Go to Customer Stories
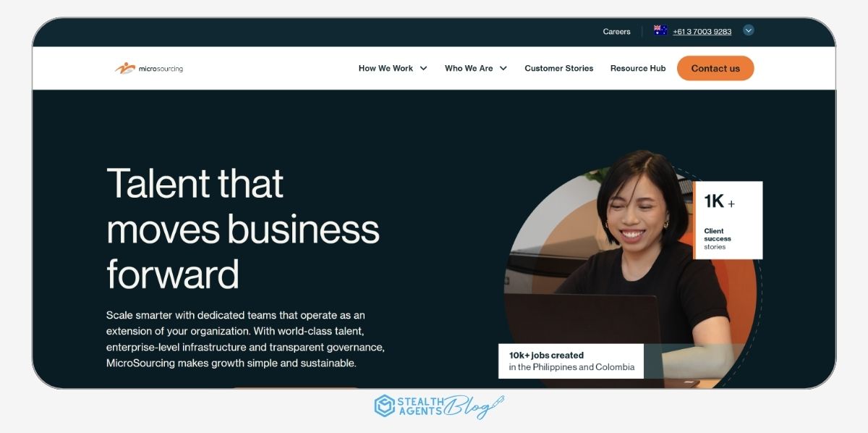 (x=558, y=69)
